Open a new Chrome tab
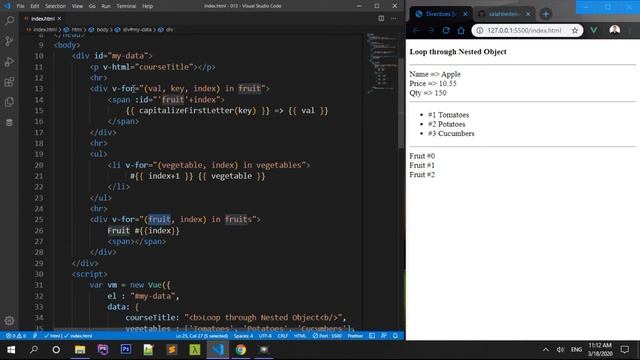The image size is (640, 360). 546,14
